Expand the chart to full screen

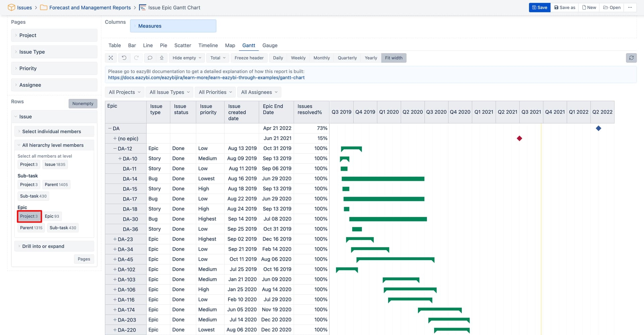coord(111,58)
